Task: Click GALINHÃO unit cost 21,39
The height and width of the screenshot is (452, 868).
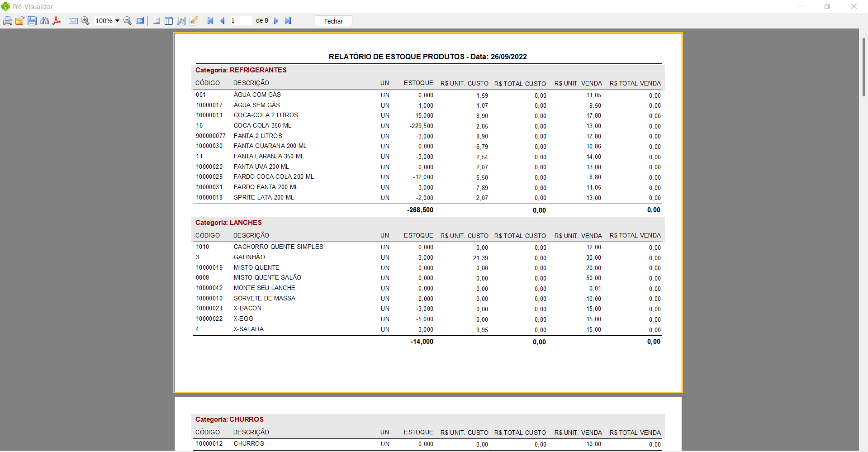Action: coord(480,258)
